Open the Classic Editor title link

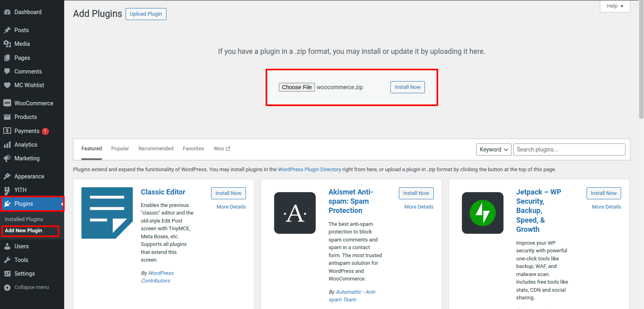tap(163, 192)
